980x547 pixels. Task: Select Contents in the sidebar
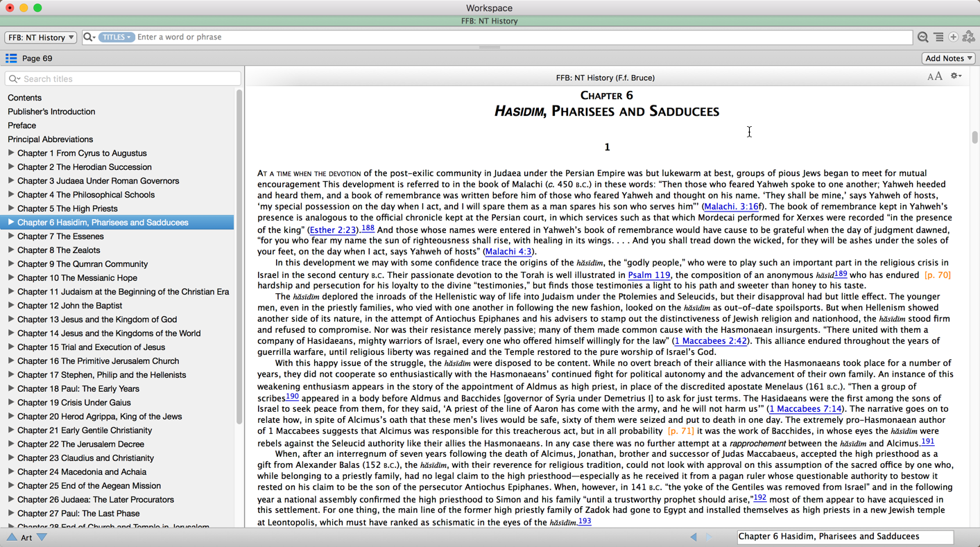pos(24,98)
